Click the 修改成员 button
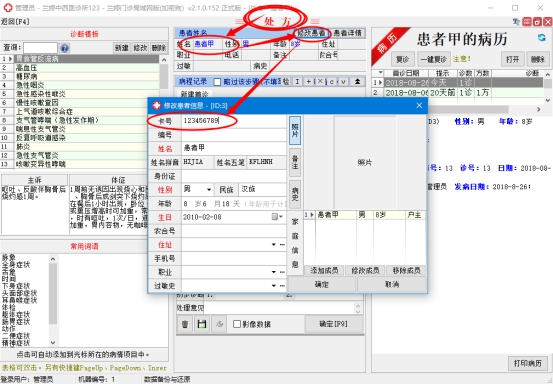 tap(365, 270)
